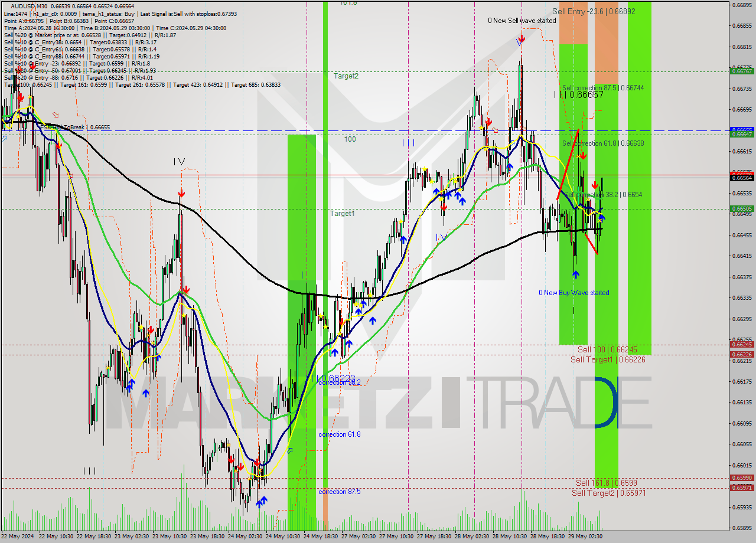Click the 'Sell %20 @ Entry -88' line
This screenshot has height=543, width=756.
[78, 77]
